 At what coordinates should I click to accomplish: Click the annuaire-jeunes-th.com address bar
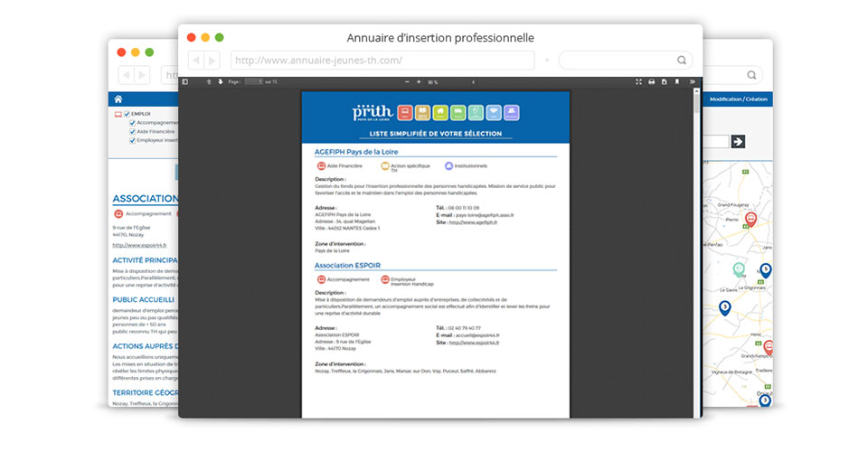point(382,60)
